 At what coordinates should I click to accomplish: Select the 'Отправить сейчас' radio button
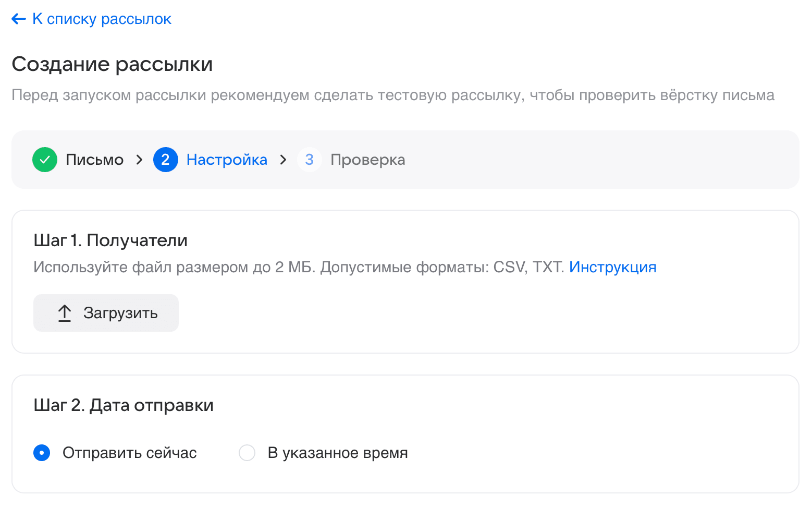coord(42,453)
